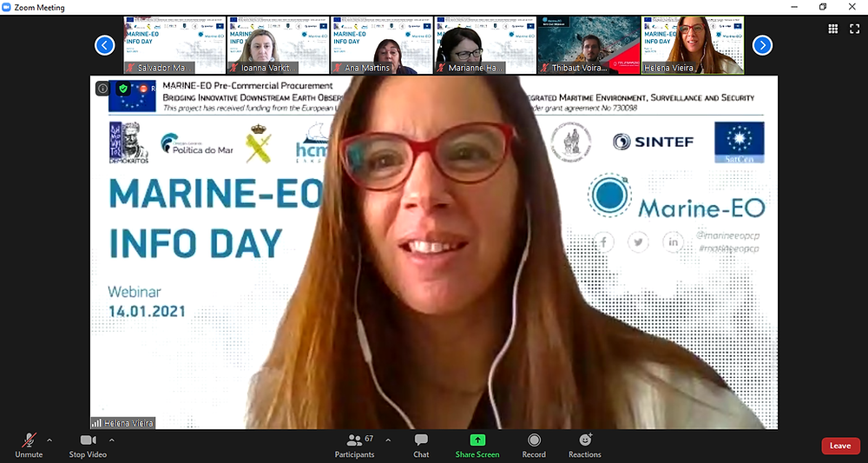
Task: Go to next participant thumbnails
Action: [762, 45]
